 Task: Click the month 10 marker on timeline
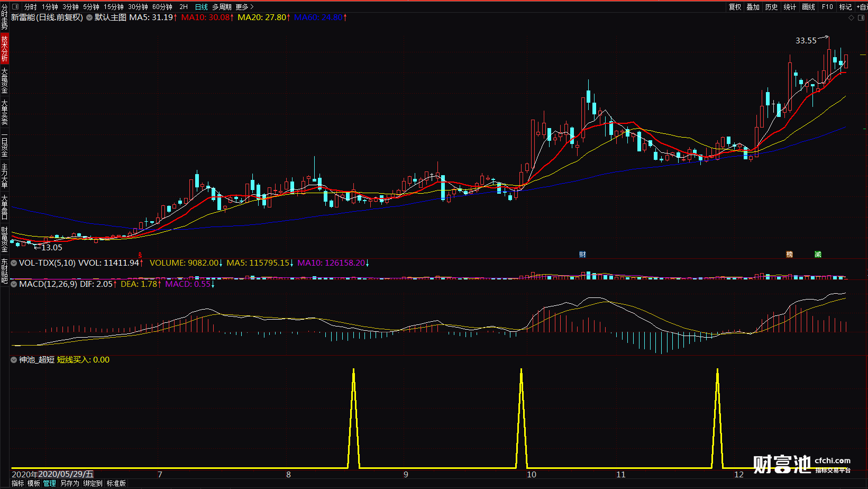[x=532, y=475]
